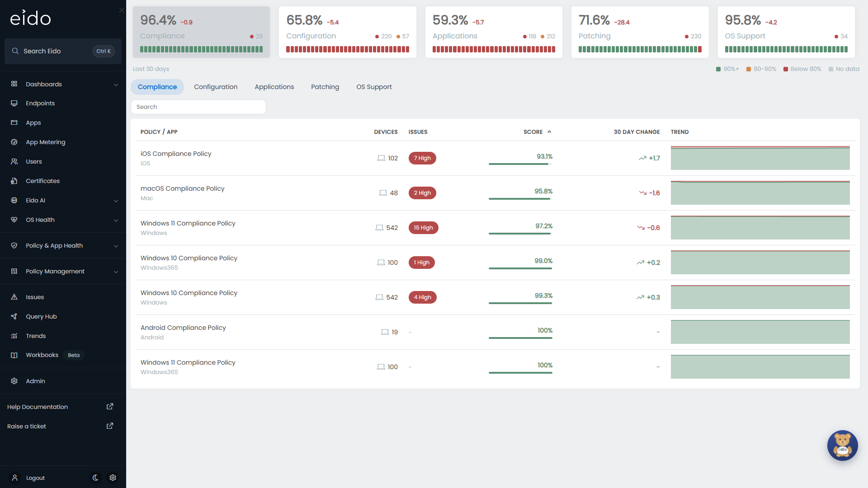Click the macOS policy score bar
Image resolution: width=868 pixels, height=488 pixels.
520,199
